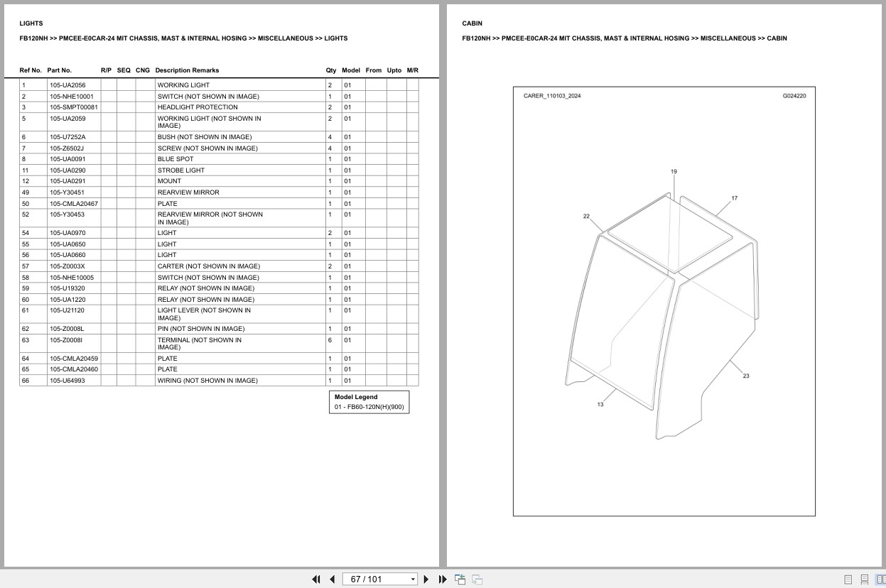The image size is (886, 588).
Task: Click the LIGHT LEVER description
Action: (x=205, y=314)
